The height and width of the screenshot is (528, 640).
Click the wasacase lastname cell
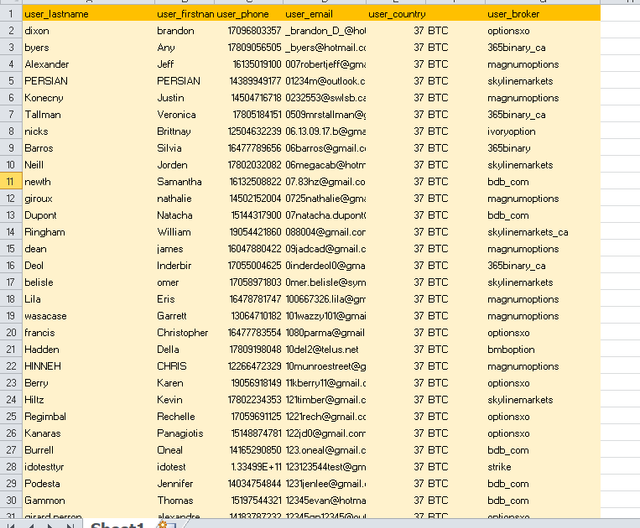[89, 316]
